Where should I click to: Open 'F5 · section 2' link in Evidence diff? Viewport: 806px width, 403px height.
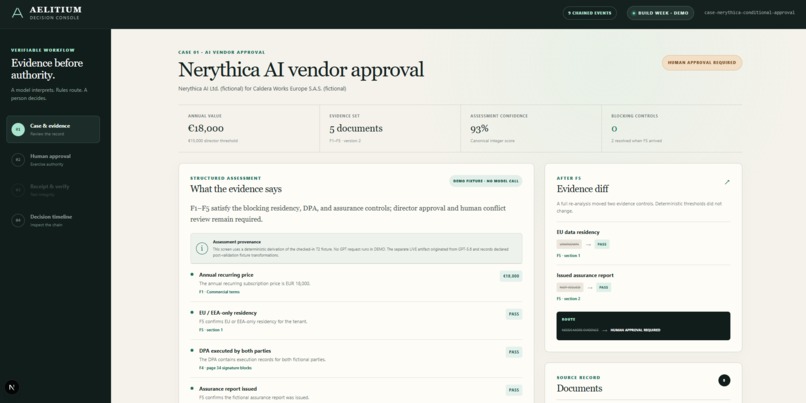pos(568,299)
